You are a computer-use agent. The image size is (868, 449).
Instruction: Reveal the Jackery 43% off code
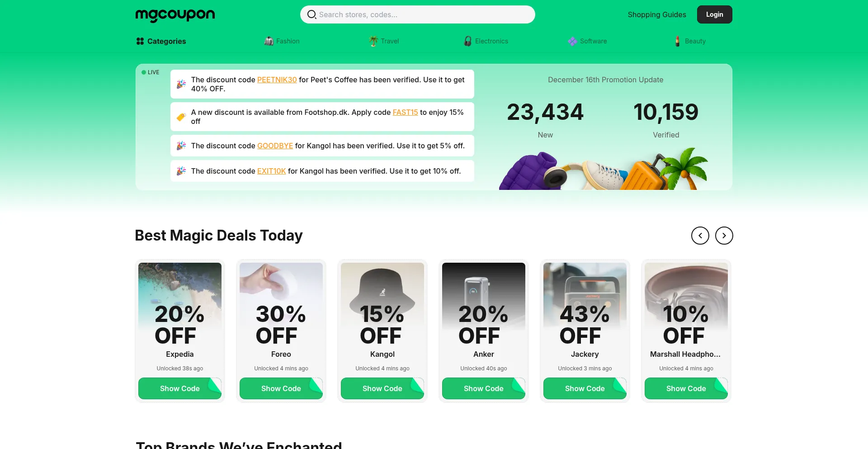coord(585,388)
